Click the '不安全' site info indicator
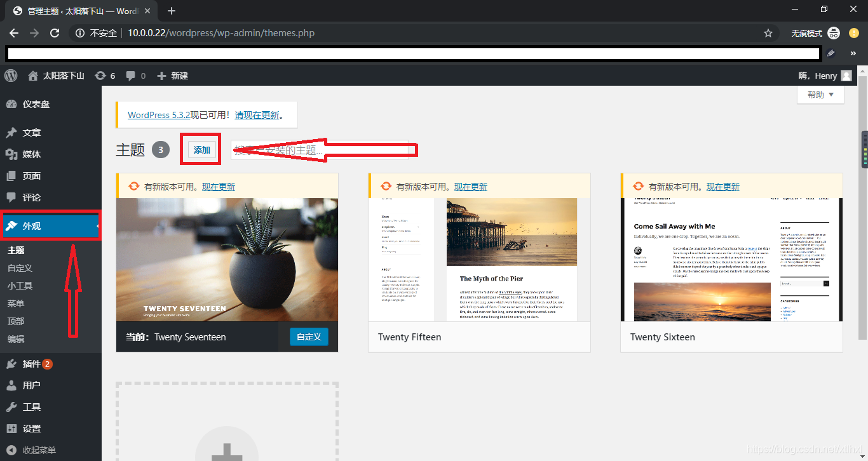The image size is (868, 461). 97,33
